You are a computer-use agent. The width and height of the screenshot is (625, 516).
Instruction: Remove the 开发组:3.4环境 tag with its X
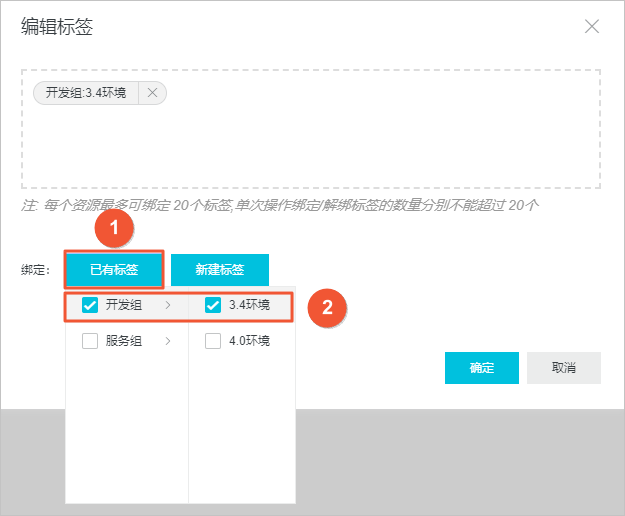pyautogui.click(x=152, y=93)
